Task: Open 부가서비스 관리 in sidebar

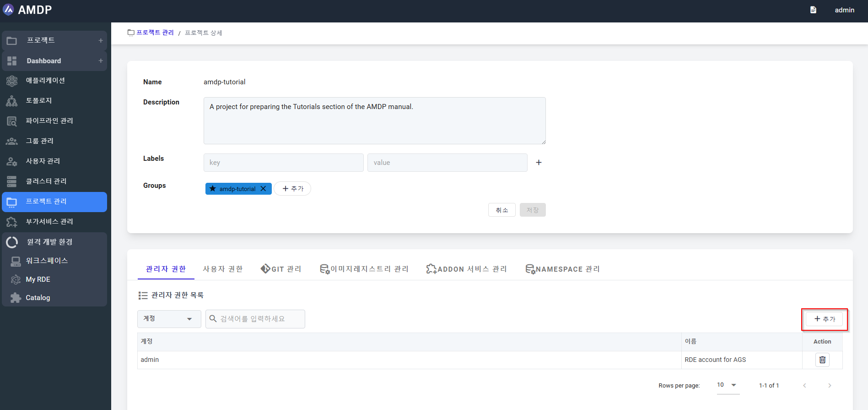Action: (x=54, y=222)
